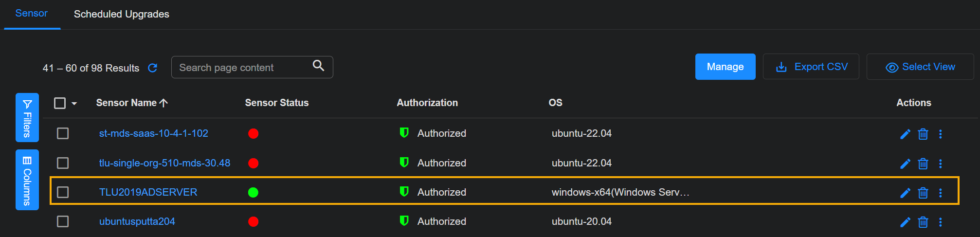Open the select-all dropdown arrow
This screenshot has height=237, width=980.
click(x=74, y=103)
